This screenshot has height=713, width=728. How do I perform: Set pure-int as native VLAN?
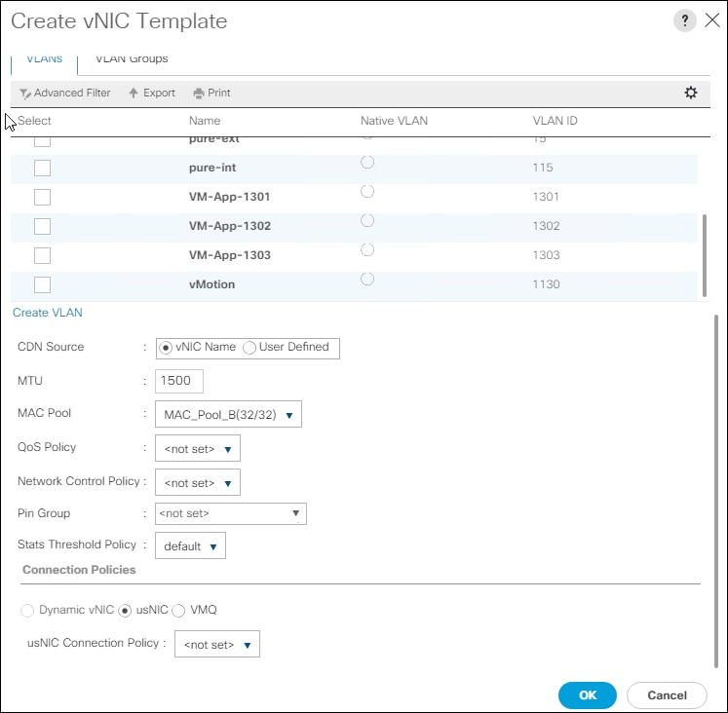pos(367,163)
